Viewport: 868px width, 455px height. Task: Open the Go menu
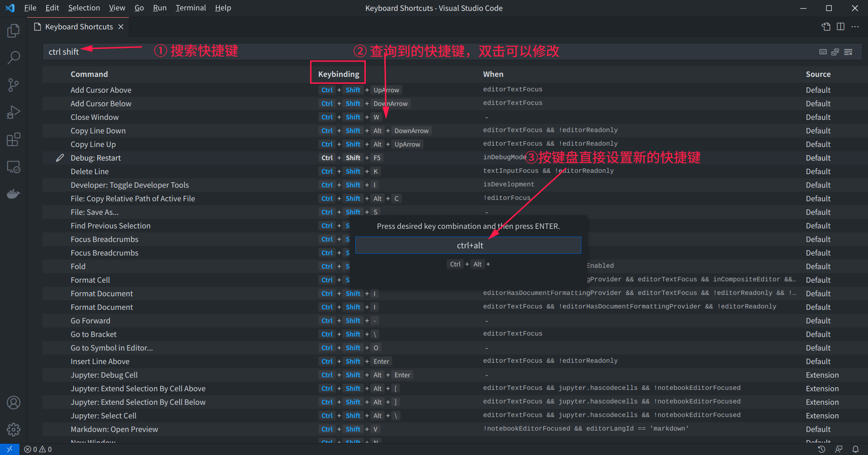[x=139, y=8]
